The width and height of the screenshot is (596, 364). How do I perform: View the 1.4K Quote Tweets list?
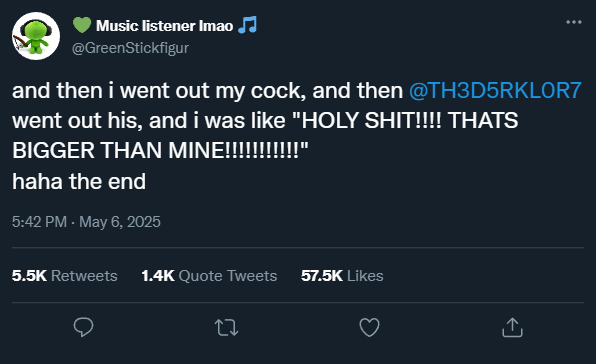[209, 275]
